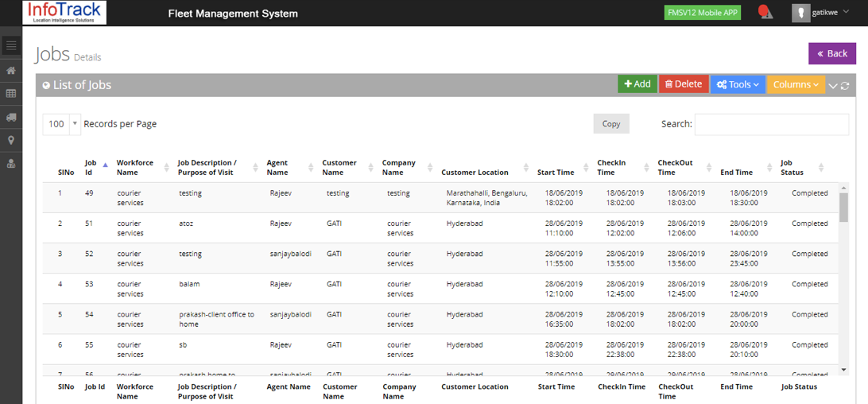Sort by Customer Name column header
The image size is (868, 404).
(x=347, y=167)
